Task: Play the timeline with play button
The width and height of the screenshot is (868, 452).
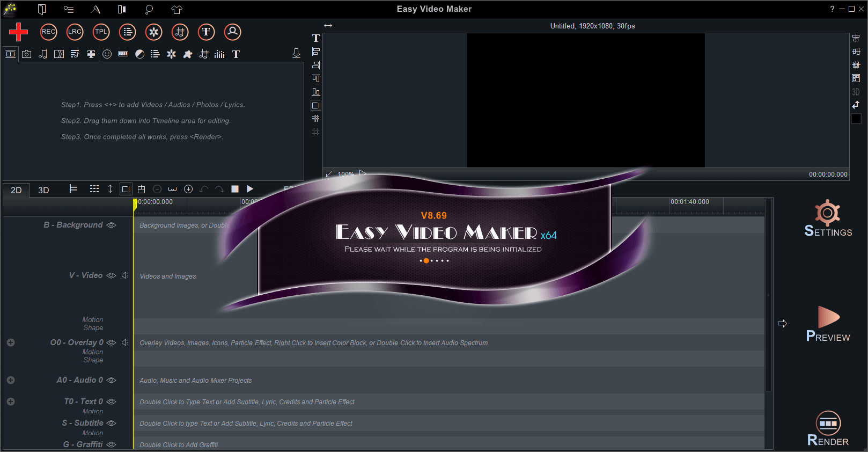Action: [250, 189]
